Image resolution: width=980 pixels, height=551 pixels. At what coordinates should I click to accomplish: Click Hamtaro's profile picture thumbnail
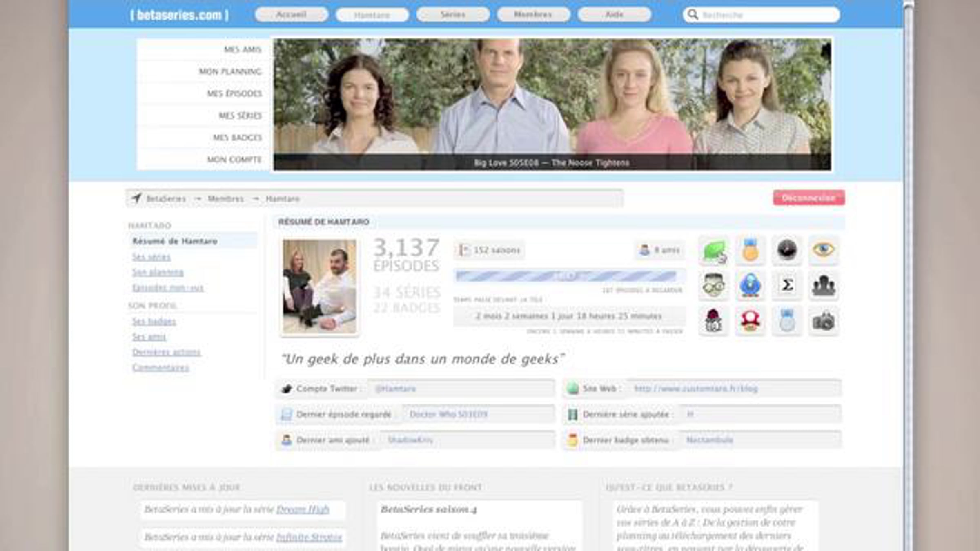(319, 286)
